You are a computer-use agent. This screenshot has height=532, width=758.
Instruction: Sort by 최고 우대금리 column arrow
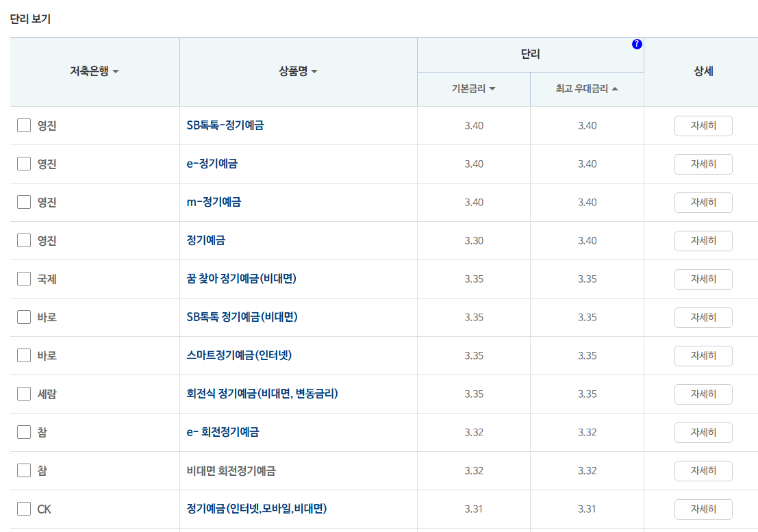(614, 89)
